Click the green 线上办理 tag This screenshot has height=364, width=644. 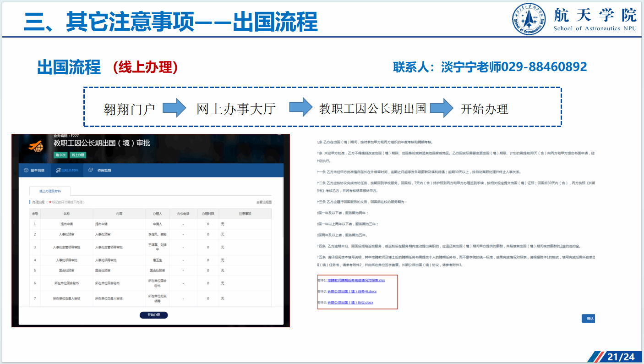point(78,155)
